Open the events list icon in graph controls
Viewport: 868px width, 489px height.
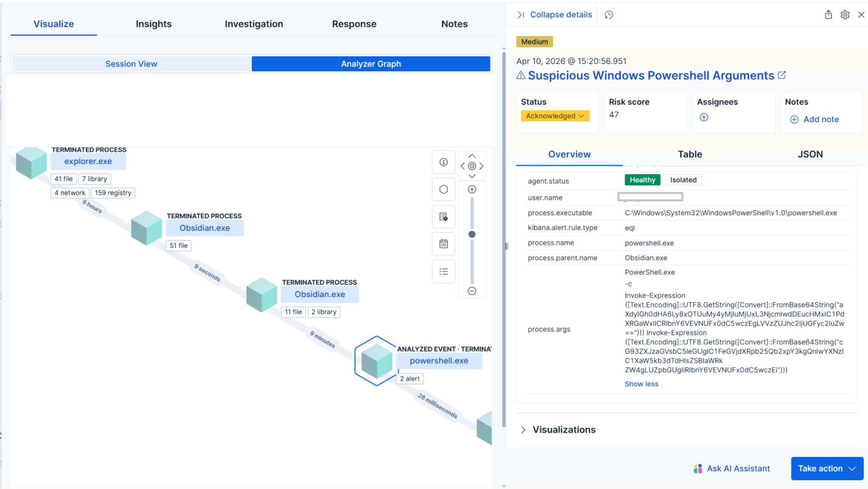pyautogui.click(x=443, y=271)
